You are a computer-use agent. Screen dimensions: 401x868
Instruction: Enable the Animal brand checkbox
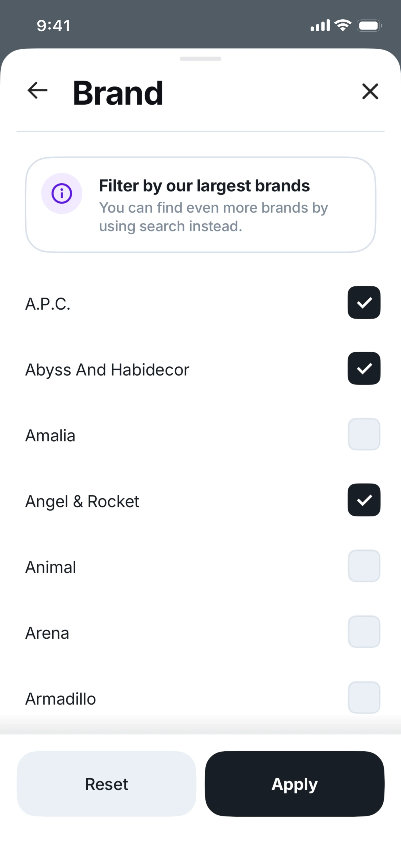click(x=364, y=566)
